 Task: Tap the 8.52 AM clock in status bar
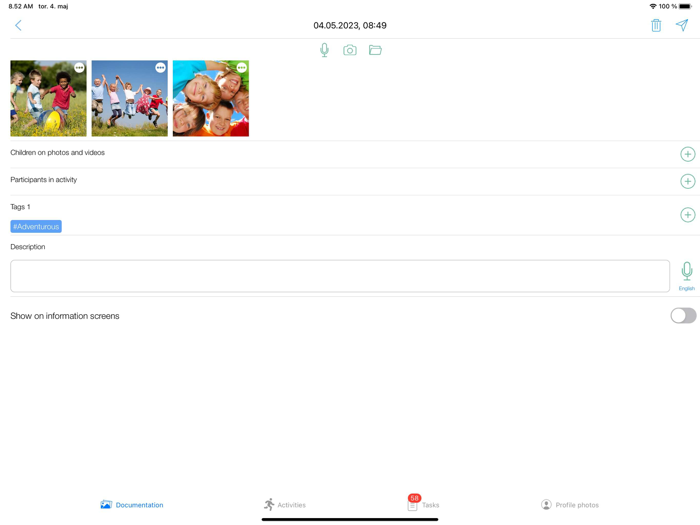[x=21, y=6]
